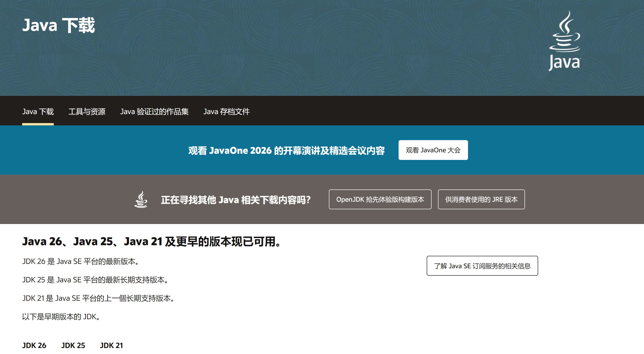The height and width of the screenshot is (354, 644).
Task: Click the 正在寻找其他 Java 相关下载内容吗 heading
Action: click(236, 200)
